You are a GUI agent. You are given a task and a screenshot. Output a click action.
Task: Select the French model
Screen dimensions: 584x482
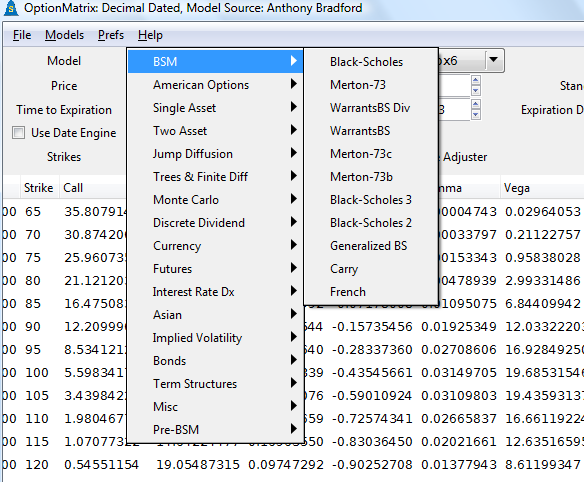click(x=371, y=292)
